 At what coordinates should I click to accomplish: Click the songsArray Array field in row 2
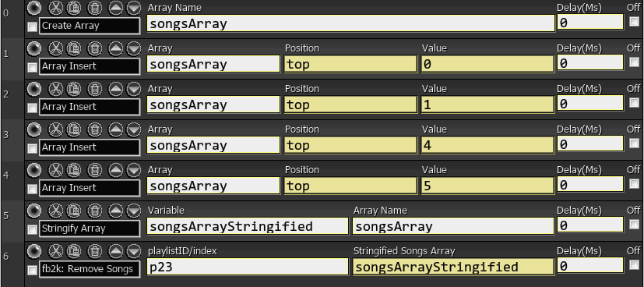pyautogui.click(x=213, y=105)
